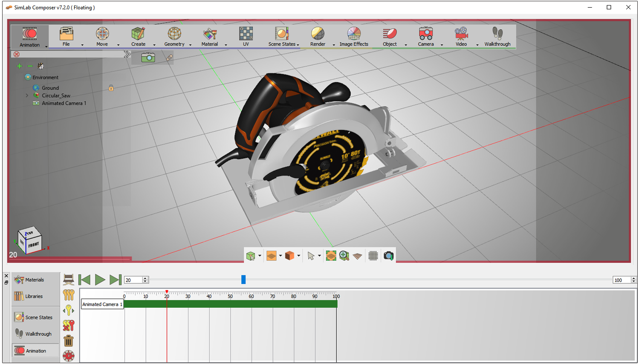Click the director's chair animation icon

point(69,280)
